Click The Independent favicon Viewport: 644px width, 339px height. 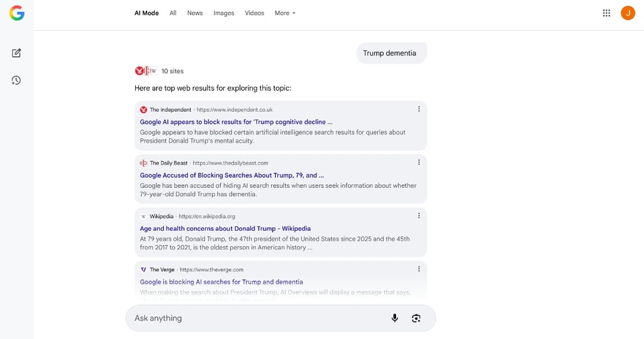coord(143,109)
